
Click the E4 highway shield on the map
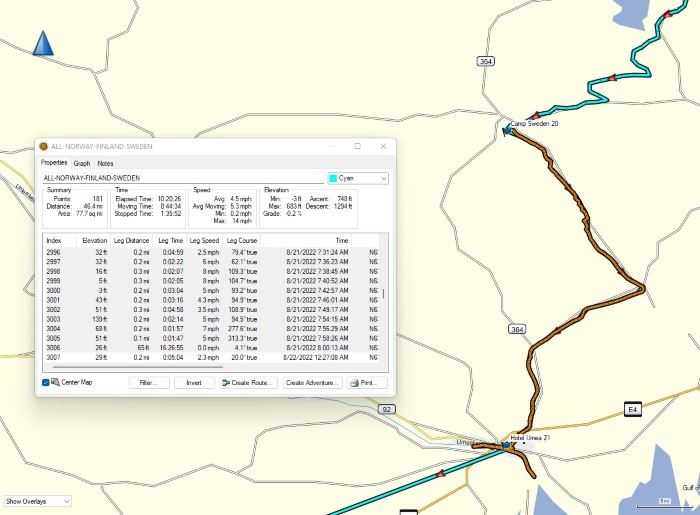point(633,409)
